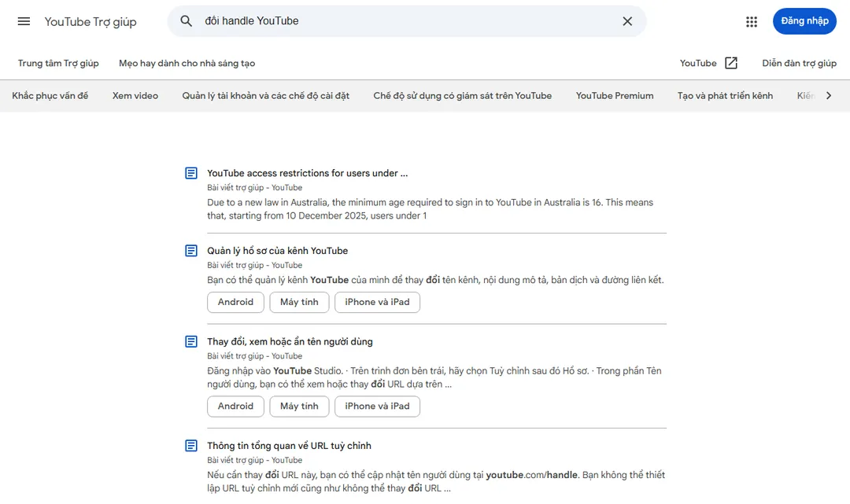Clear the search query with X icon
This screenshot has height=504, width=850.
[627, 21]
